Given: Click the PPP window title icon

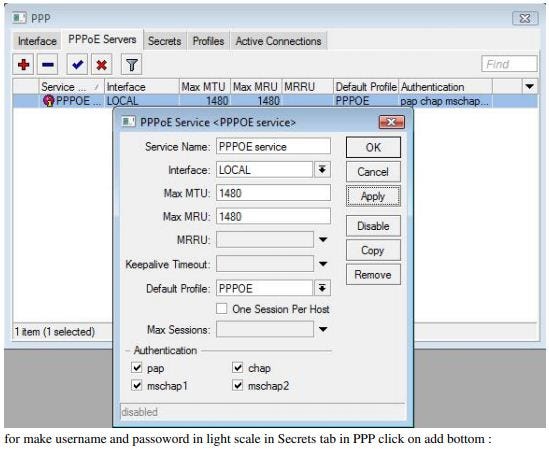Looking at the screenshot, I should 19,18.
